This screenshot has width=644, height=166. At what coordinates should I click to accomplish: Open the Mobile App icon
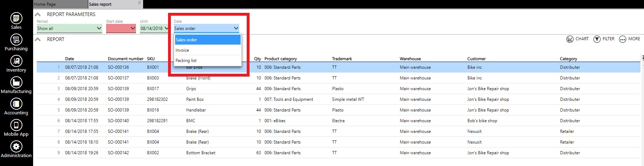click(16, 125)
